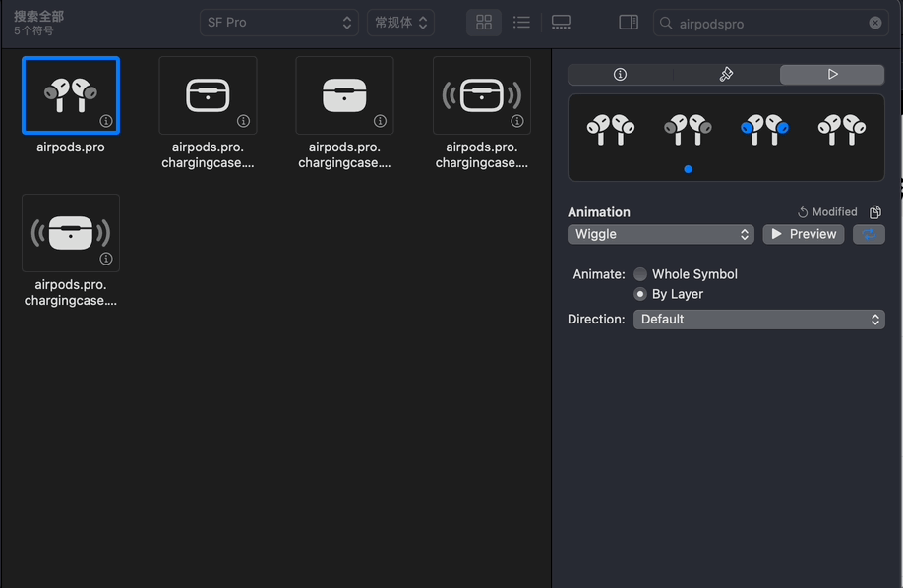Screen dimensions: 903x588
Task: Open info for outlined wireless charging case
Action: [517, 121]
